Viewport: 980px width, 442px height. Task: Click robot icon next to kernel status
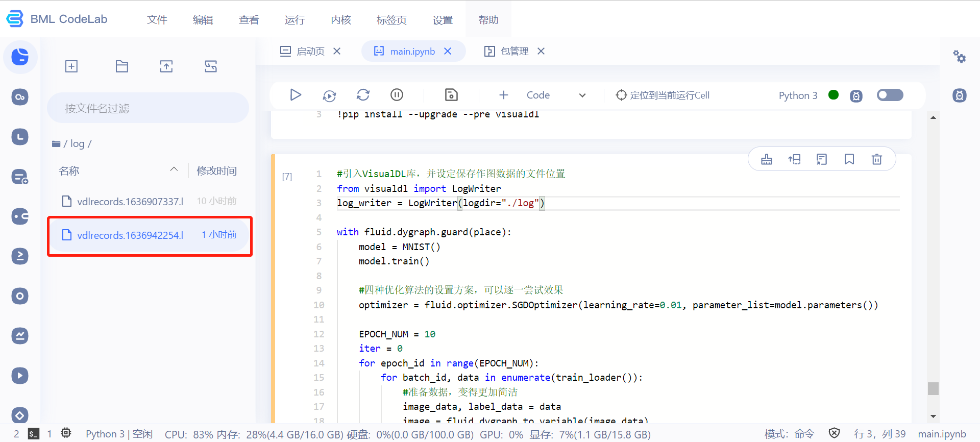tap(856, 96)
